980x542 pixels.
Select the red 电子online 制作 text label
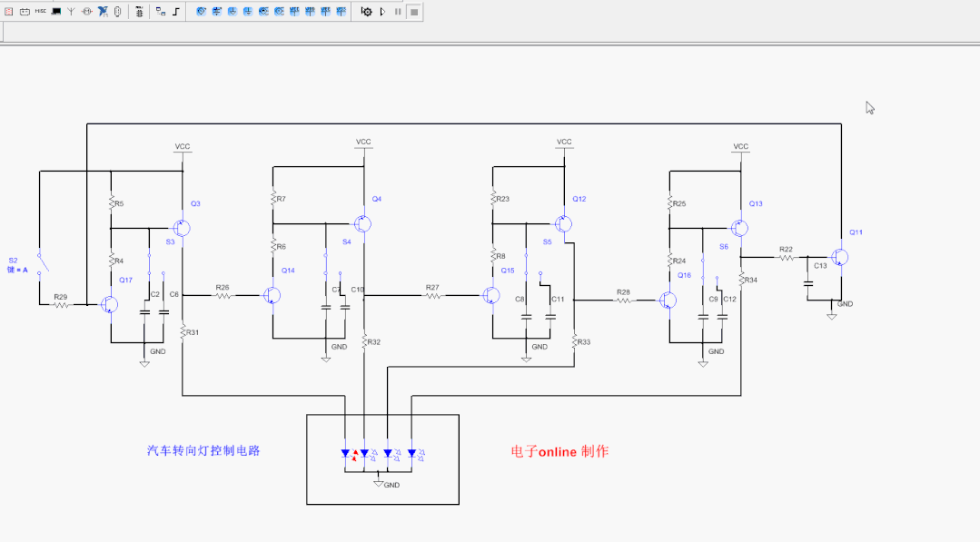tap(559, 451)
